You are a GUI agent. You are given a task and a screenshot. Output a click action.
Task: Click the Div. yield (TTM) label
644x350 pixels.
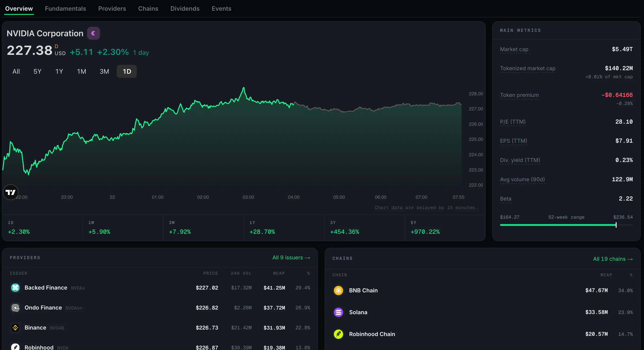[x=520, y=160]
